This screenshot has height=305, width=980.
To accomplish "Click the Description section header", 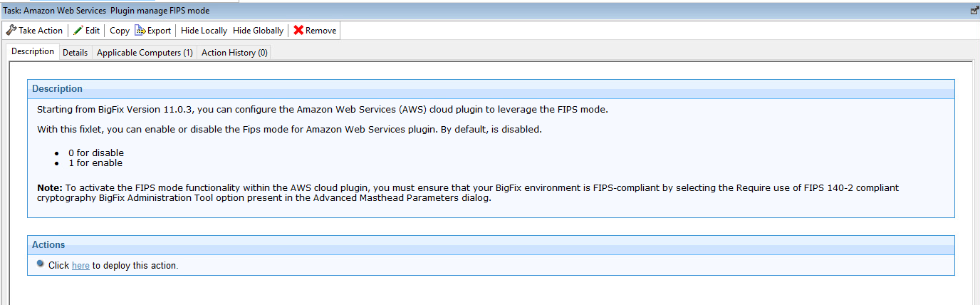I will click(57, 89).
